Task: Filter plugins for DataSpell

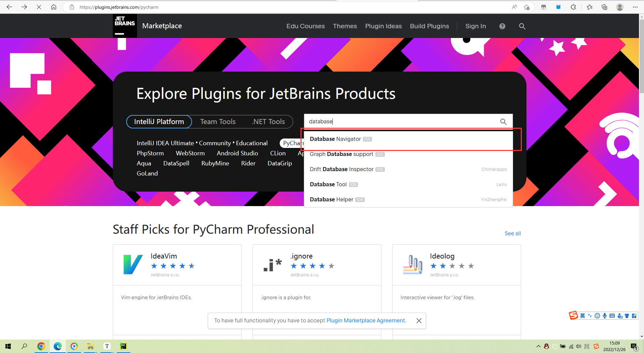Action: [x=176, y=163]
